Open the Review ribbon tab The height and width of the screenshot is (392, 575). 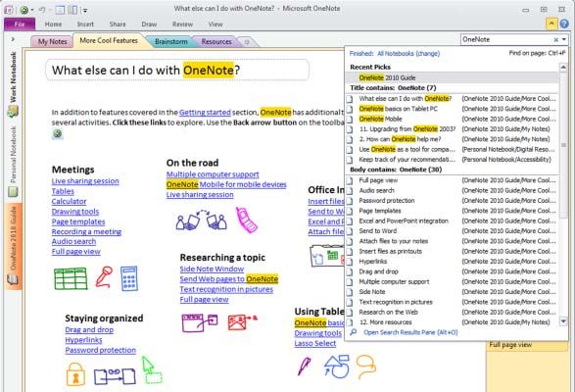[x=182, y=24]
